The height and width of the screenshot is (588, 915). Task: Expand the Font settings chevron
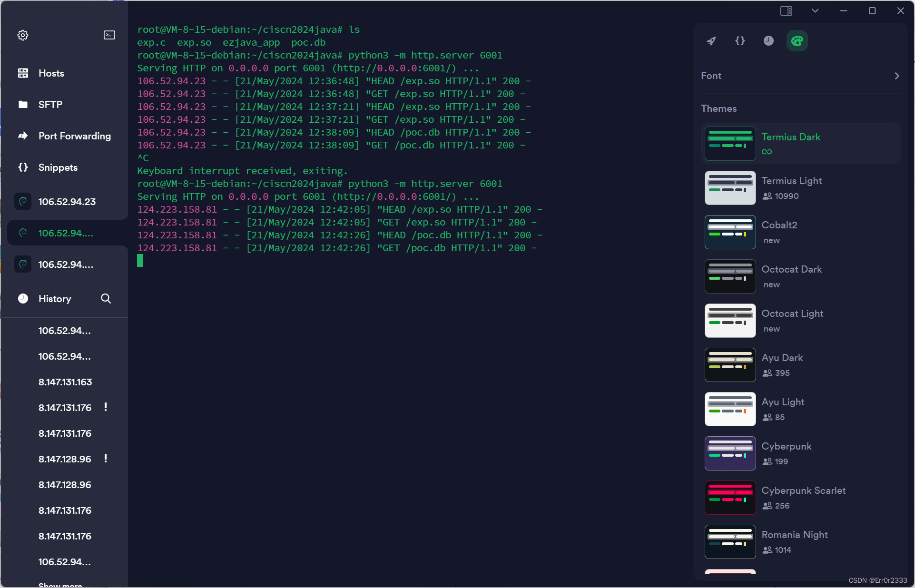(897, 76)
